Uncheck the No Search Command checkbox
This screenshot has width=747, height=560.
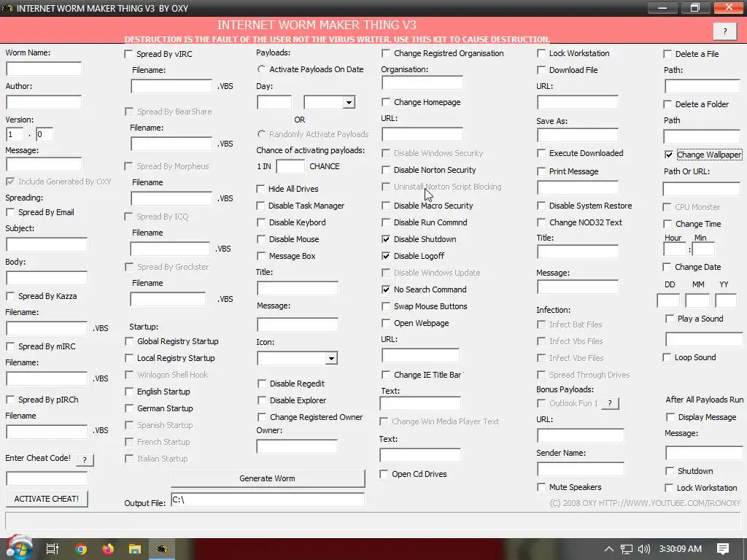[386, 289]
